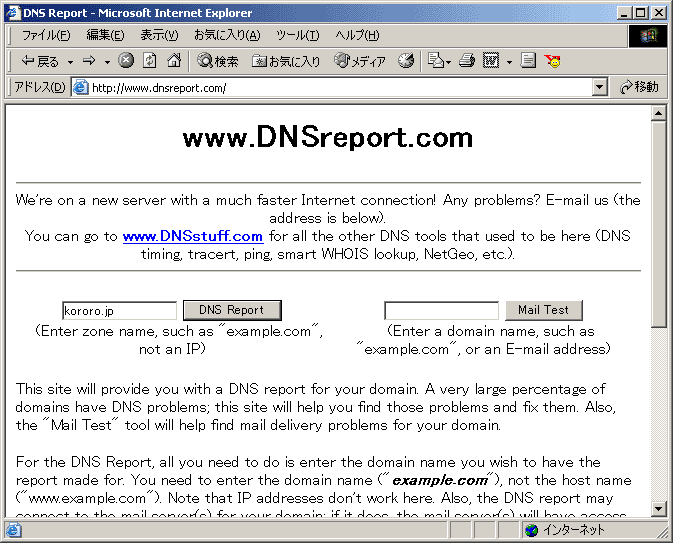Maximize the Internet Explorer window
Image resolution: width=673 pixels, height=543 pixels.
point(640,13)
